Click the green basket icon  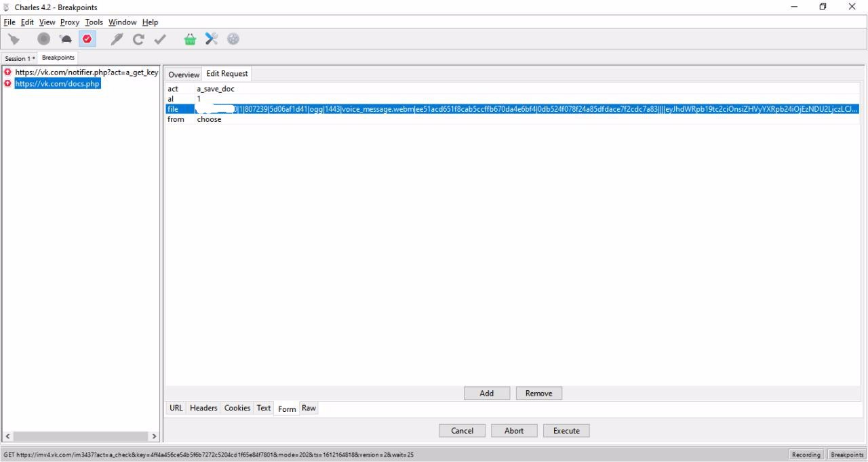point(190,39)
